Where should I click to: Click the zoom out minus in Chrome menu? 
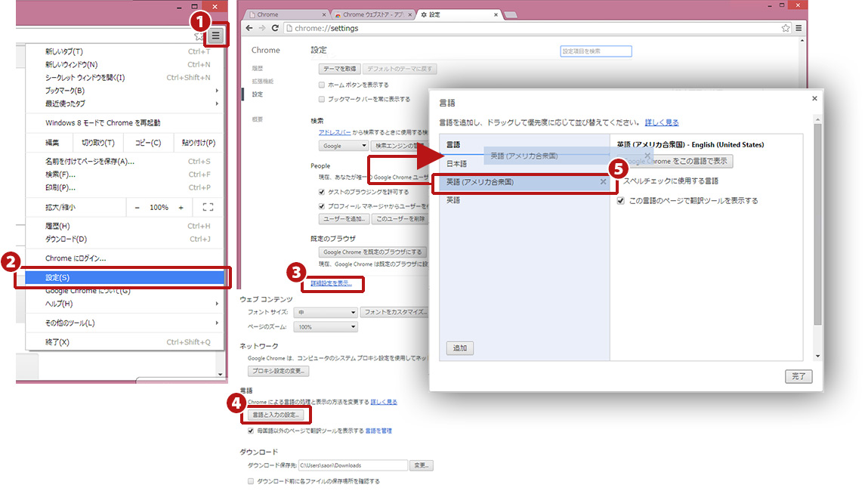137,208
